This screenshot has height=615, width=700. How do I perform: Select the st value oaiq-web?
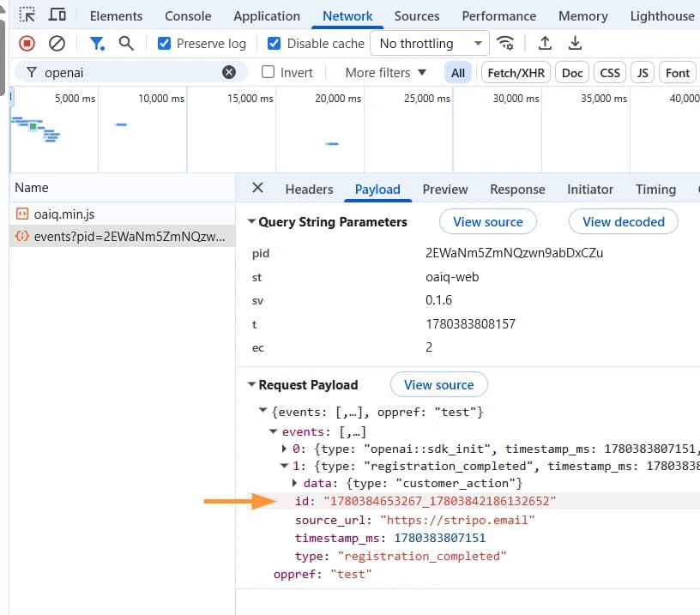(x=452, y=277)
